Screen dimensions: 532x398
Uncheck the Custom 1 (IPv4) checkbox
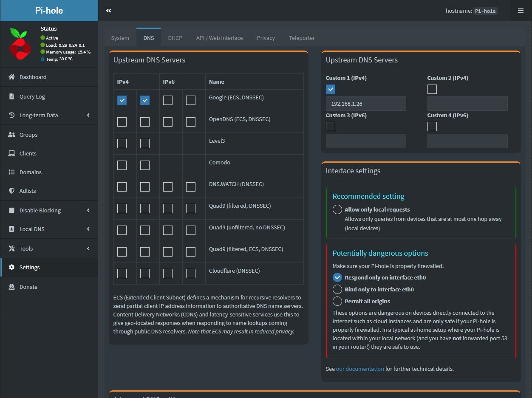pyautogui.click(x=331, y=89)
